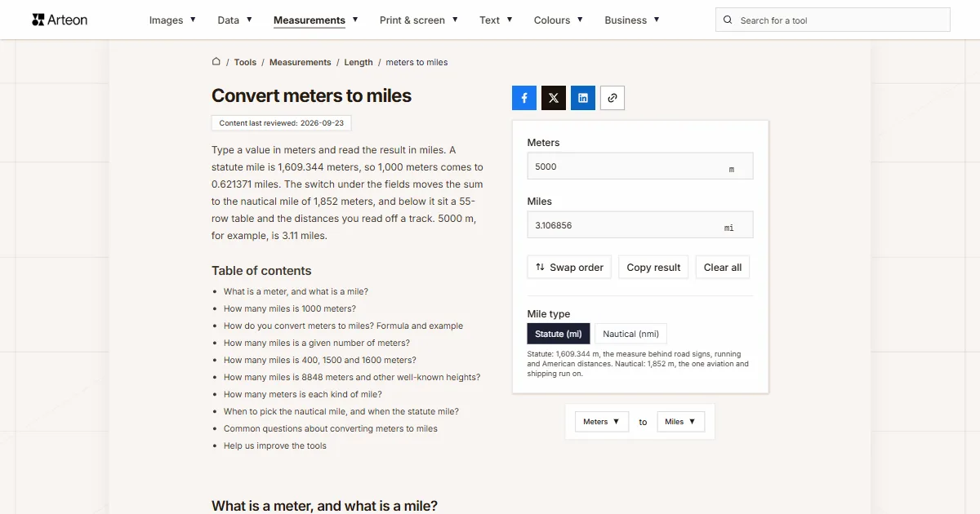Click the search magnifier icon

728,20
